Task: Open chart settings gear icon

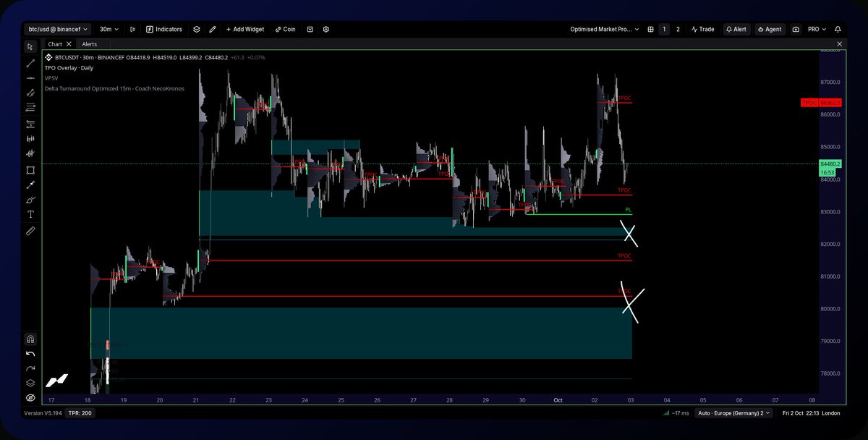Action: click(326, 30)
